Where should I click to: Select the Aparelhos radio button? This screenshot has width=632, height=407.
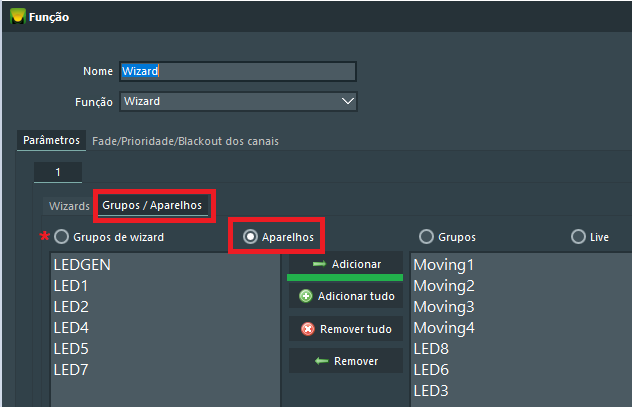(250, 237)
